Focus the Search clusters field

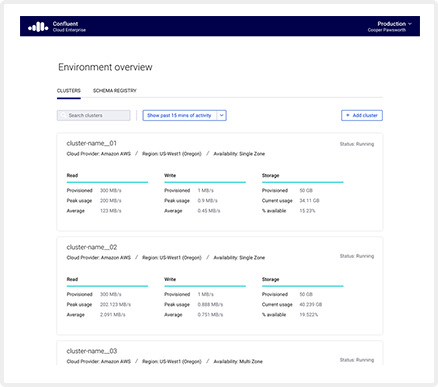coord(94,115)
